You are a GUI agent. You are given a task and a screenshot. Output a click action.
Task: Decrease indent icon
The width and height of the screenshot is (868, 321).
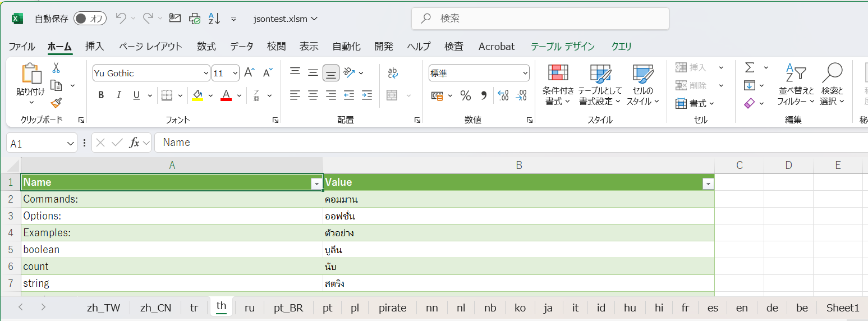tap(349, 95)
